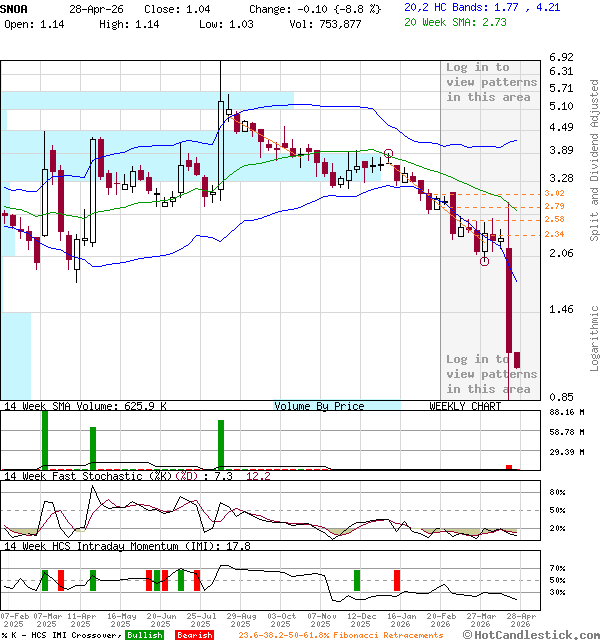
Task: Click the circle marker at the December 2025 high
Action: [x=388, y=154]
